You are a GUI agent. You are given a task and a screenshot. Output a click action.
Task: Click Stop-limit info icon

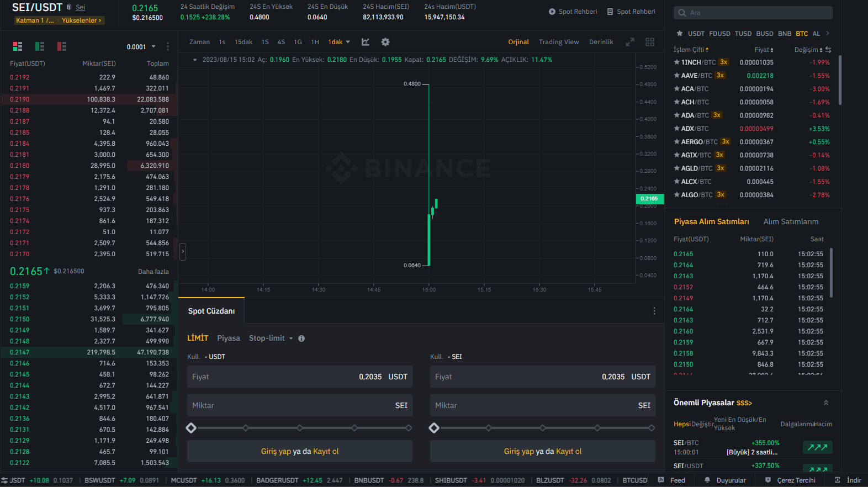point(301,338)
